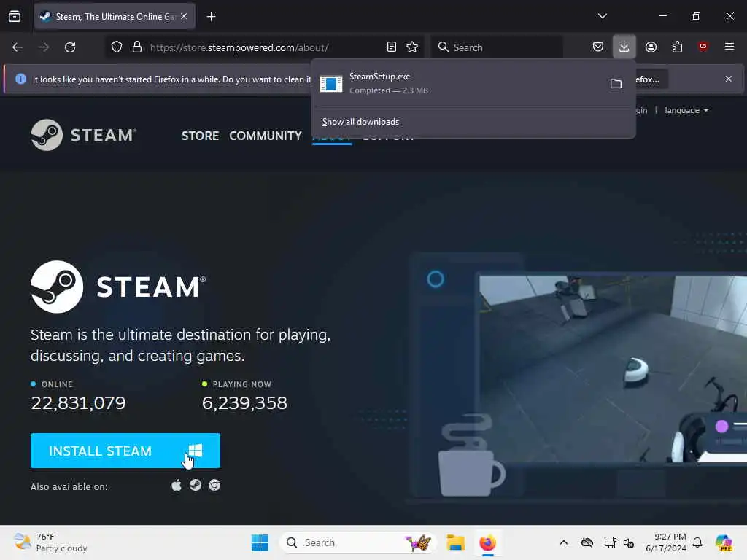Open a new browser tab
The image size is (747, 560).
[x=211, y=17]
